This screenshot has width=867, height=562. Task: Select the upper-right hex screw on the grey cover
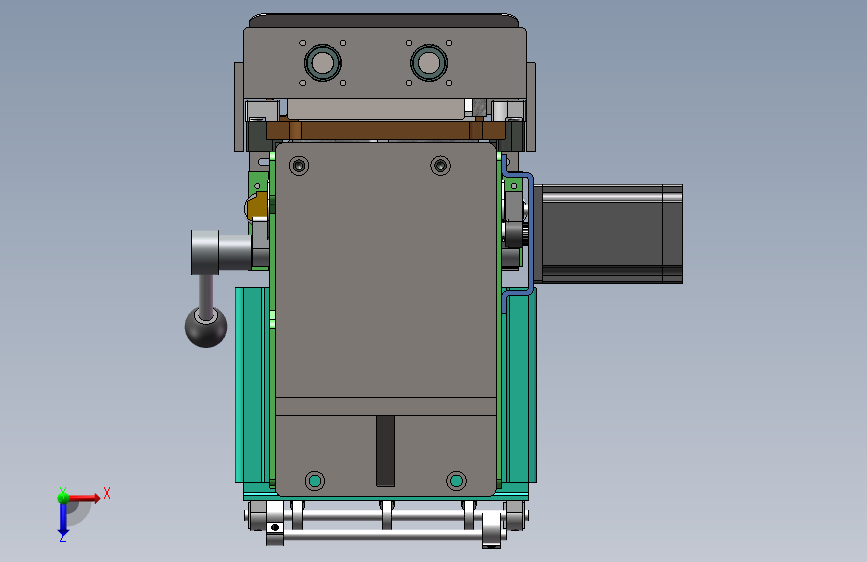pyautogui.click(x=440, y=165)
